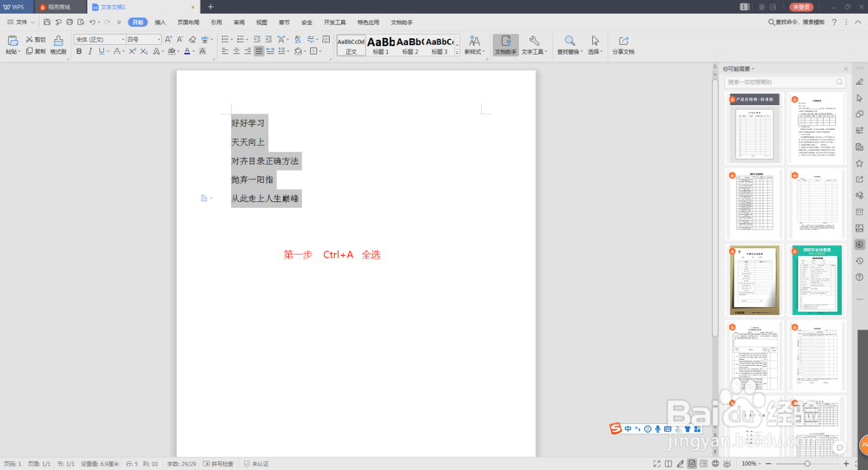The image size is (868, 470).
Task: Click the Copy (复制) icon
Action: tap(30, 51)
